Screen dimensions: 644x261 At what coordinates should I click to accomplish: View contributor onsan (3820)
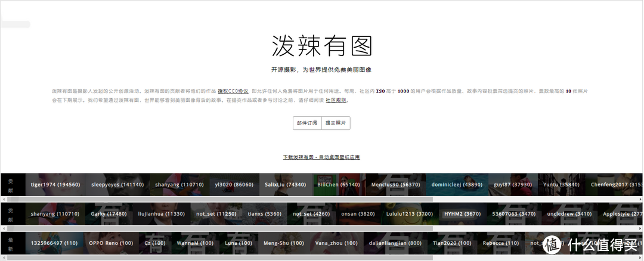click(358, 214)
